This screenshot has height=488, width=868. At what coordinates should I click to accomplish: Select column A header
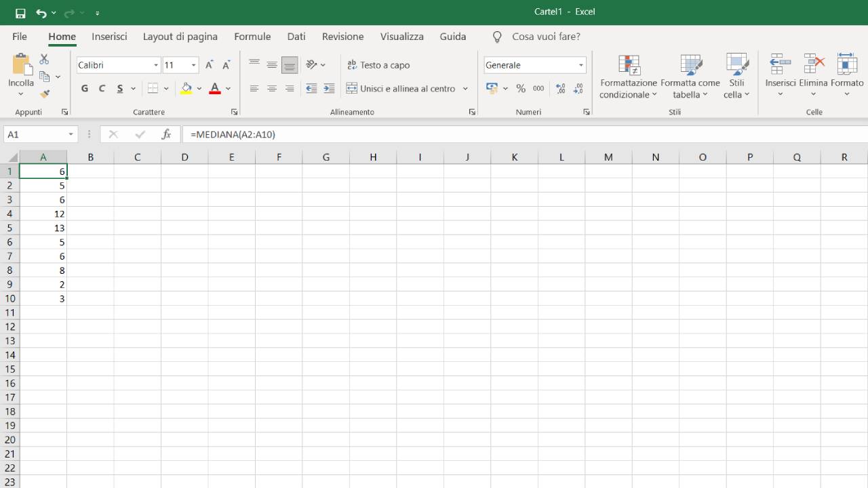coord(43,157)
